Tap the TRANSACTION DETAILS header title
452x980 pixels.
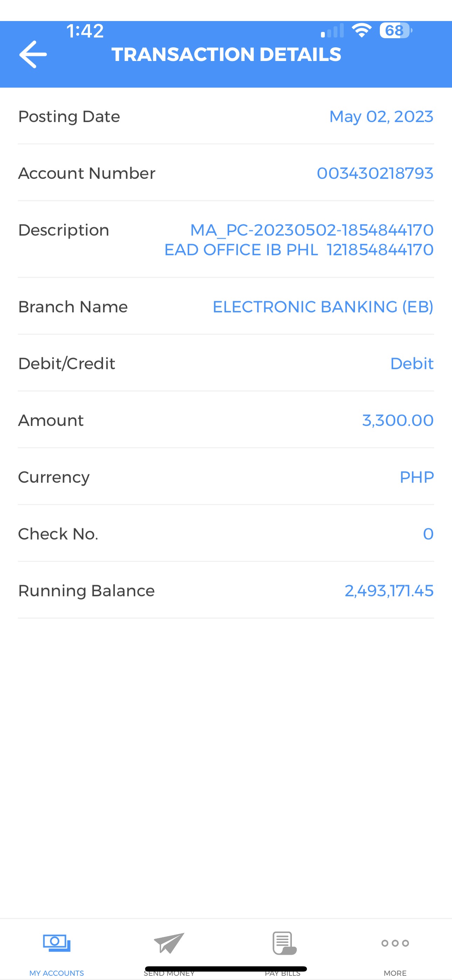pyautogui.click(x=226, y=54)
